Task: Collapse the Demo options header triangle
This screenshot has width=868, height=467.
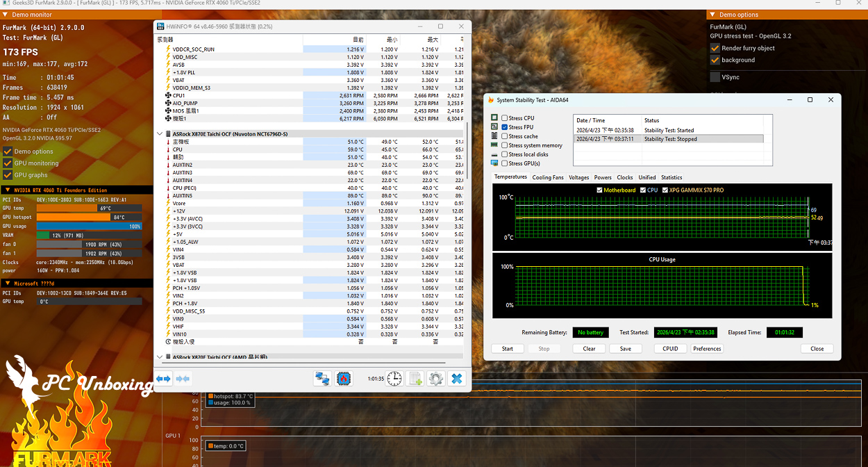Action: (x=712, y=15)
